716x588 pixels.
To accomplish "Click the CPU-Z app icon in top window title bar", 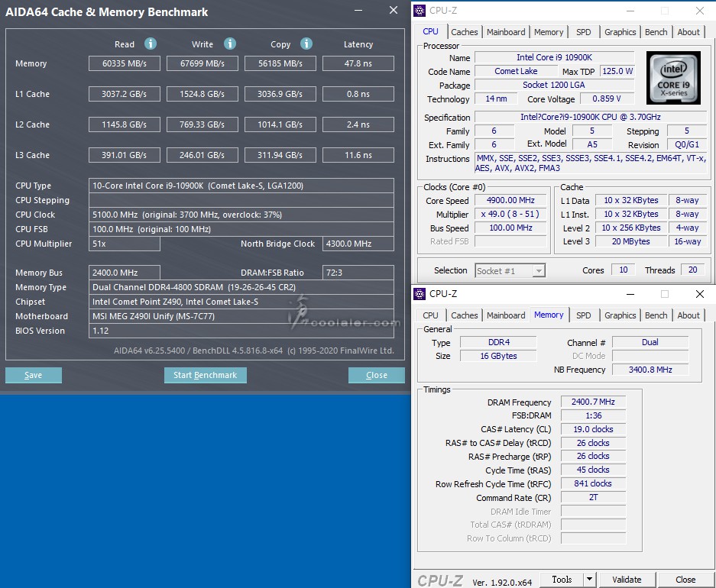I will (x=420, y=11).
